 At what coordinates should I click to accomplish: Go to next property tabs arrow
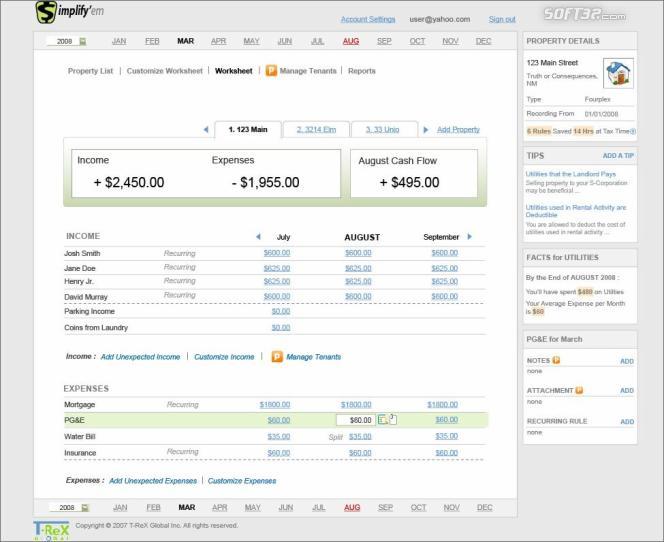pos(426,130)
